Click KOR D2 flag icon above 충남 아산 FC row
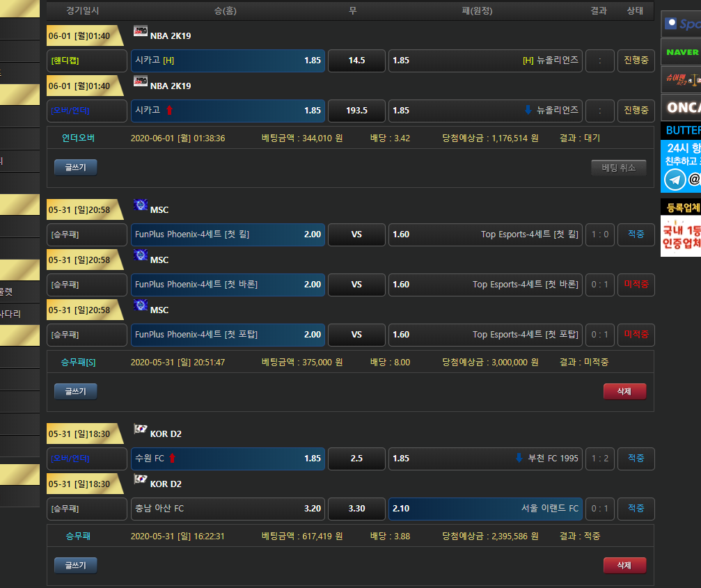Image resolution: width=701 pixels, height=588 pixels. (x=140, y=479)
